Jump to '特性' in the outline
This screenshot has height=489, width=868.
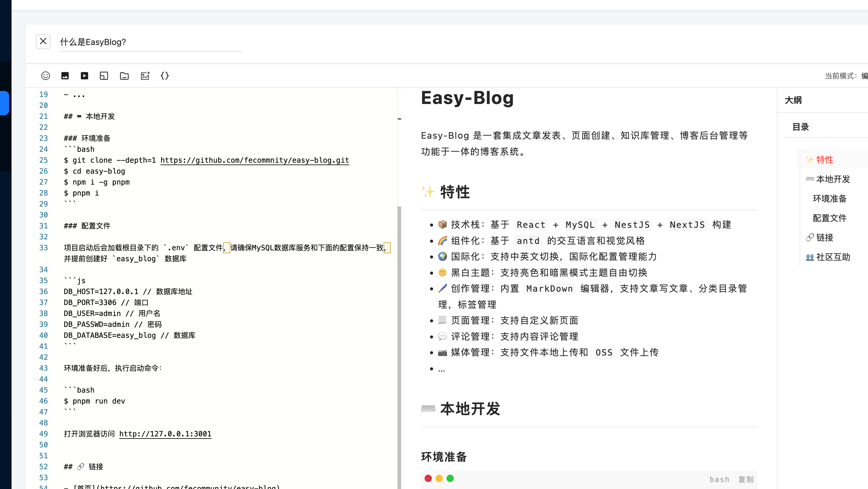click(825, 160)
